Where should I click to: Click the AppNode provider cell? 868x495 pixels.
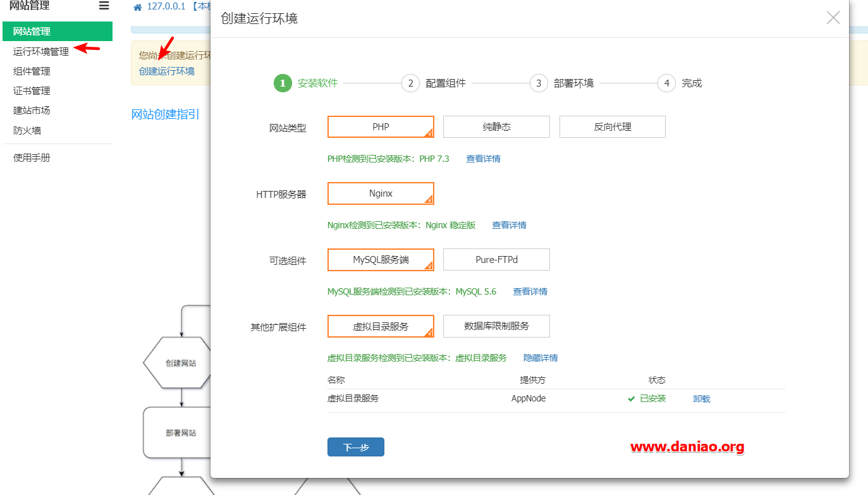tap(529, 399)
